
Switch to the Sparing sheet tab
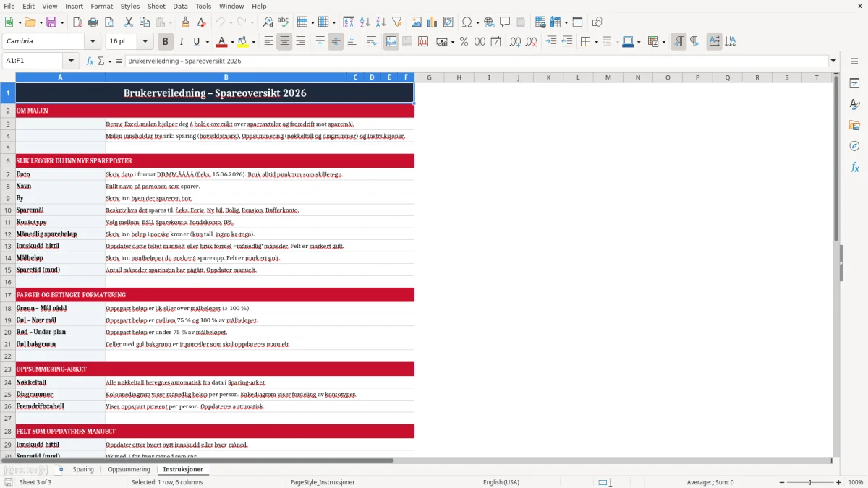point(83,469)
